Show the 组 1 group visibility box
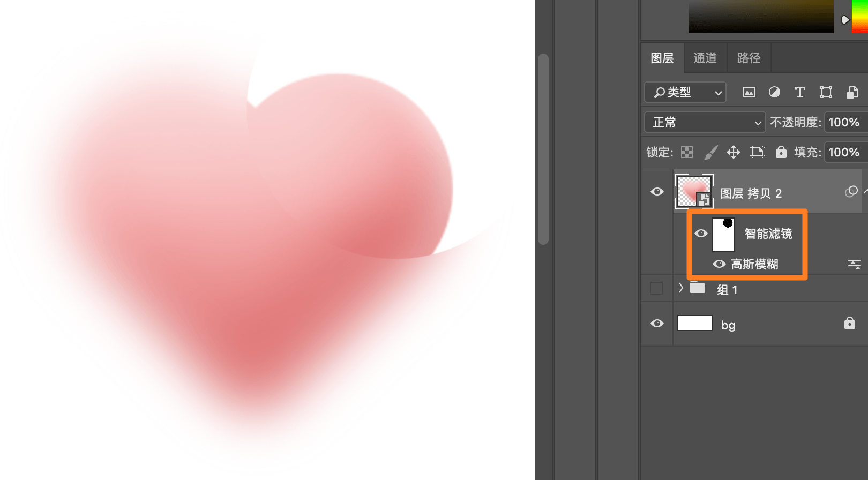Viewport: 868px width, 480px height. (656, 288)
